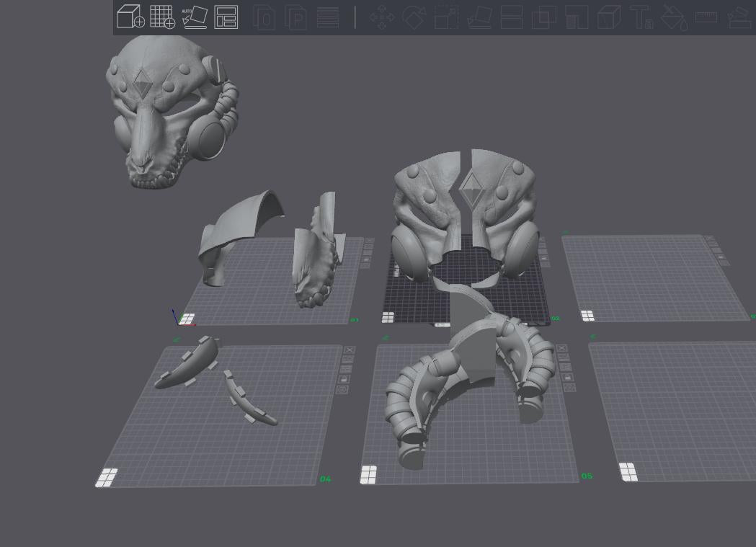Choose the Lay on face tool
Viewport: 756px width, 547px height.
pos(479,17)
